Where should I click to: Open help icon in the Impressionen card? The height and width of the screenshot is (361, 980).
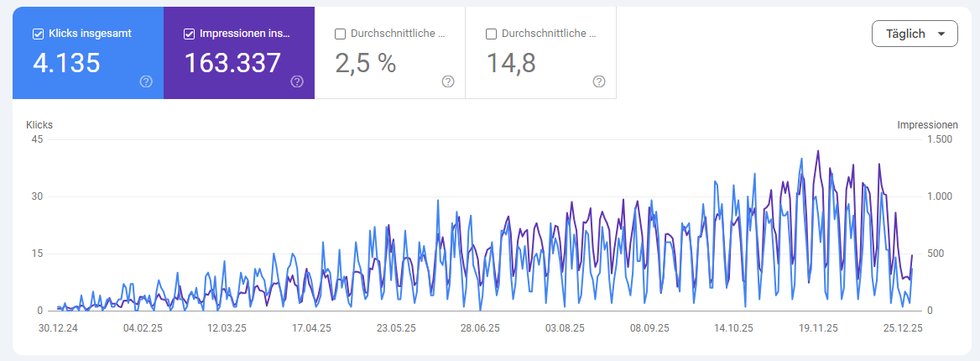297,81
